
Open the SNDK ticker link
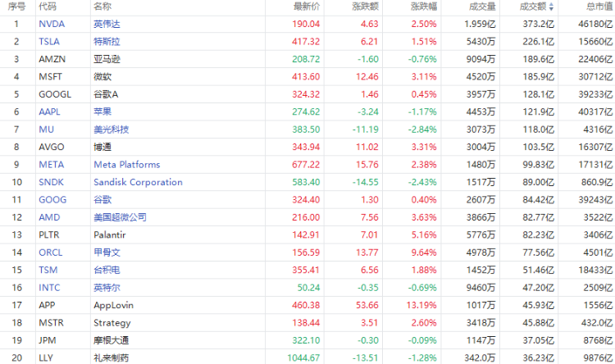[x=51, y=182]
